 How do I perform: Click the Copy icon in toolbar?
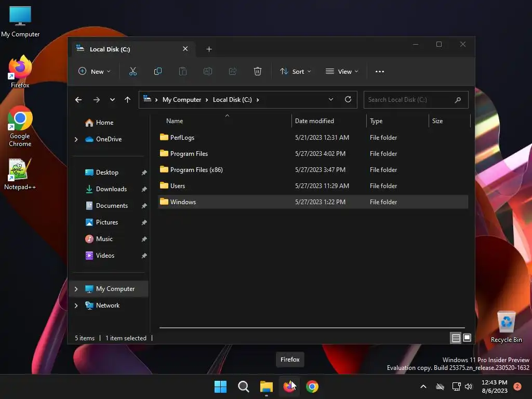pos(158,71)
